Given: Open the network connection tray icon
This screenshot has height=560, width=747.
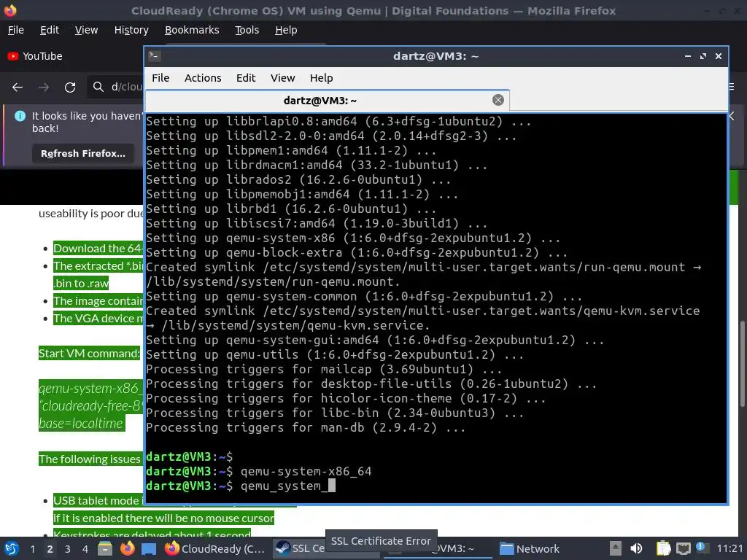Looking at the screenshot, I should tap(683, 548).
